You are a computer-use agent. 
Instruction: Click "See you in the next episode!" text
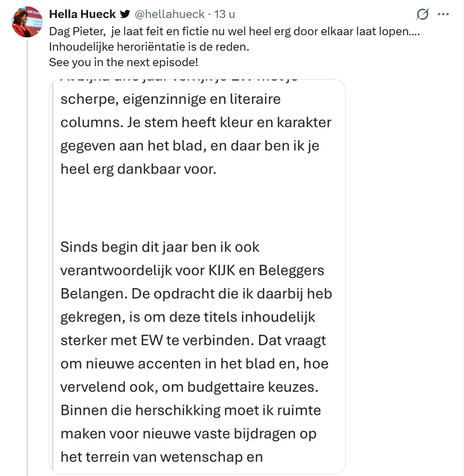pos(123,62)
